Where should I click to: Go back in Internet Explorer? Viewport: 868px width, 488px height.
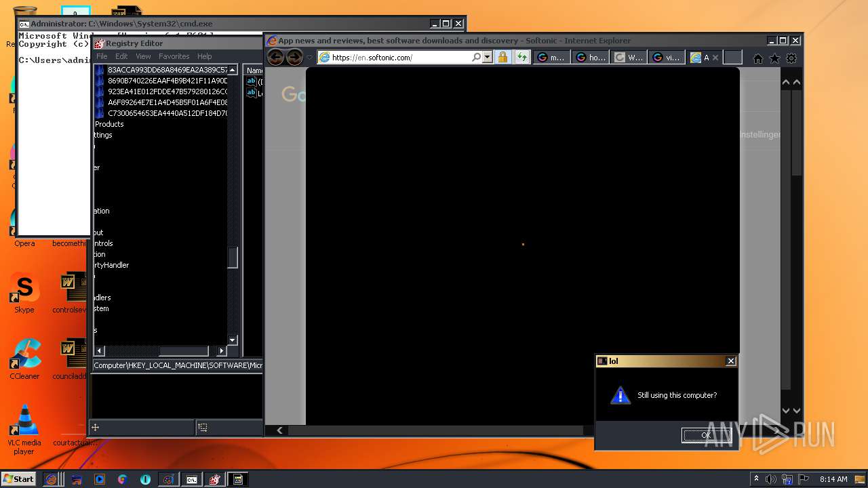275,58
